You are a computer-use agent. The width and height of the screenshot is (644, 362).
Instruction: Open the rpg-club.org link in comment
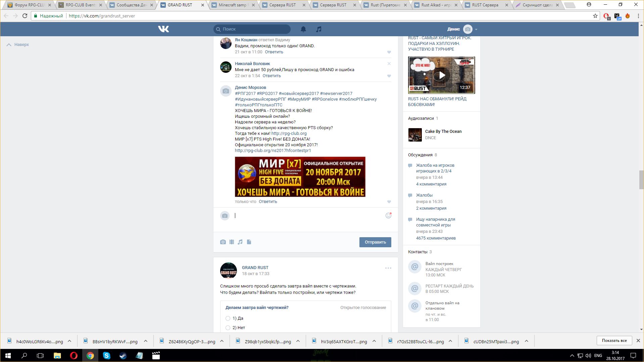(289, 134)
